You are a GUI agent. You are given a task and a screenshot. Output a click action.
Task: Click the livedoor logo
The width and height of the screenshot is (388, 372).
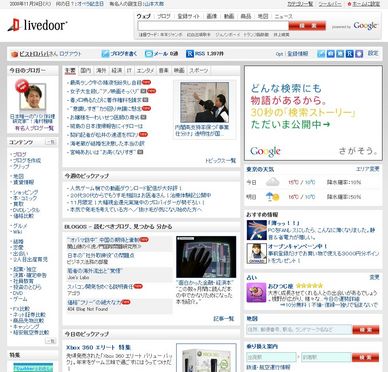(x=37, y=25)
